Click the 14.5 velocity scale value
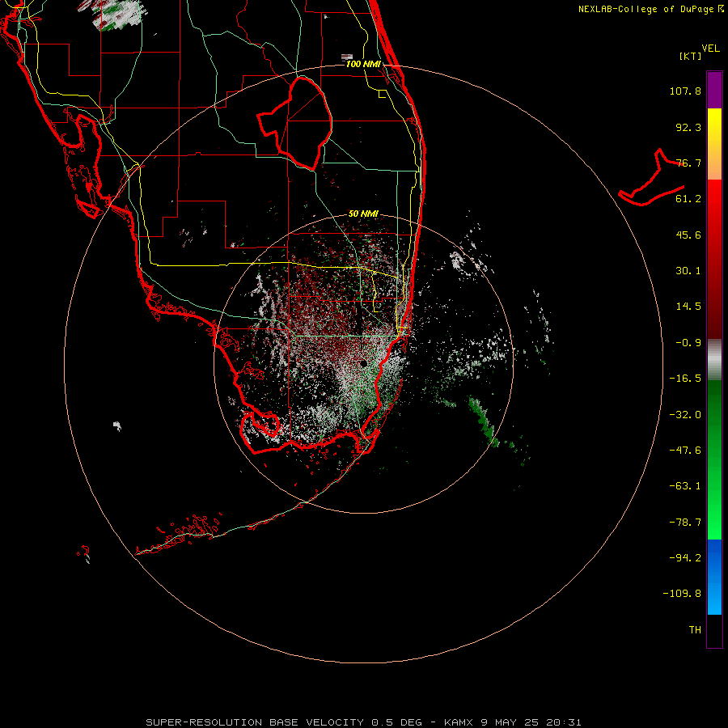728x728 pixels. 688,307
